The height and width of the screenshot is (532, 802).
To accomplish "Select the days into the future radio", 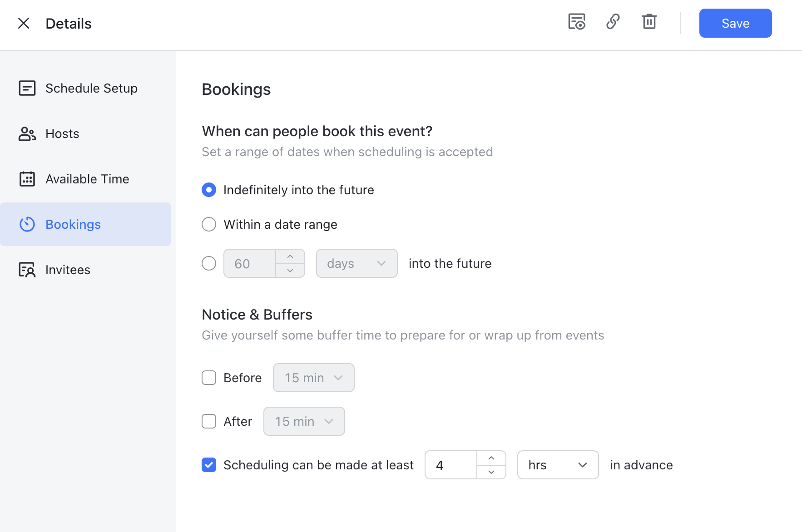I will pos(209,263).
